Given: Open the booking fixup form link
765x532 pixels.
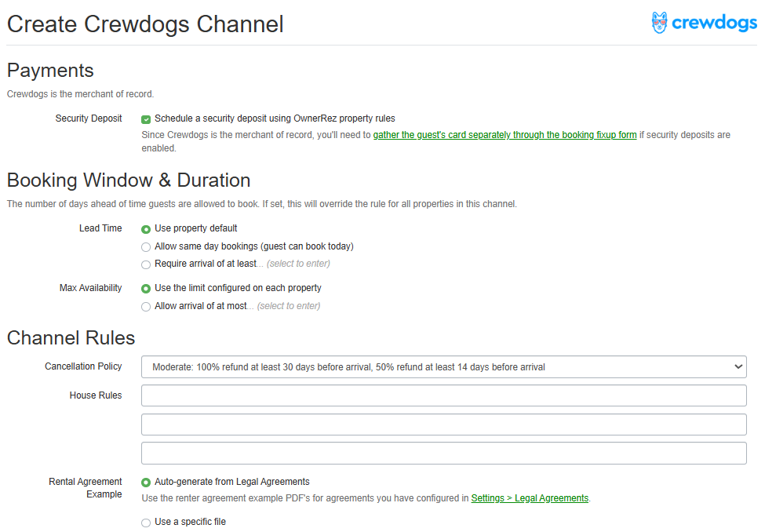Looking at the screenshot, I should 505,135.
